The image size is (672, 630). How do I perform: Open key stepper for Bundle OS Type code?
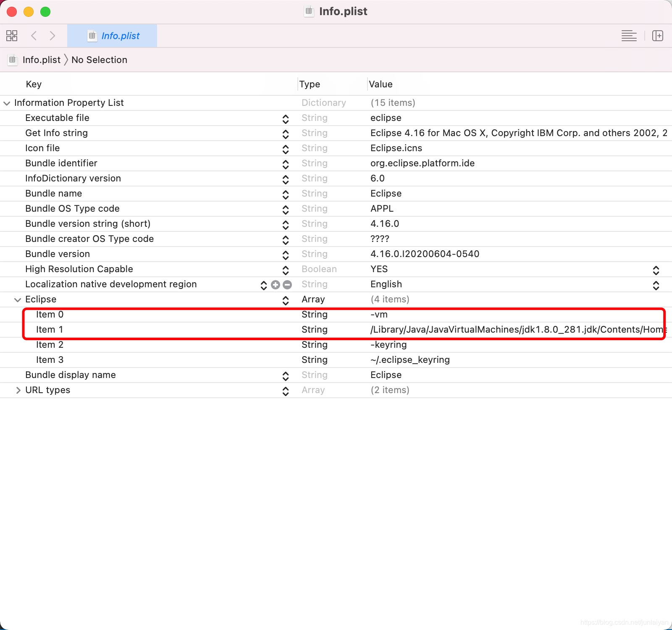(286, 210)
